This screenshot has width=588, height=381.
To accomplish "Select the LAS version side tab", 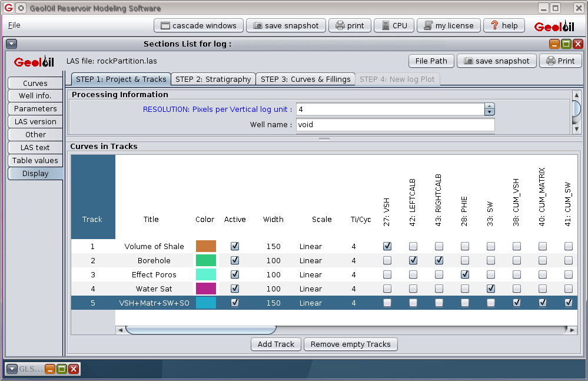I will 35,121.
